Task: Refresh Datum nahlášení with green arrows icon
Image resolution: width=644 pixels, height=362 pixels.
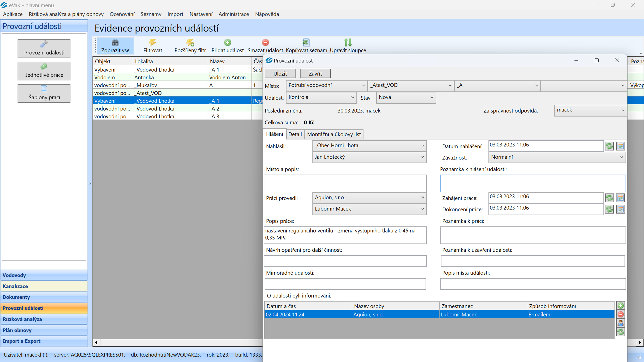Action: tap(609, 146)
